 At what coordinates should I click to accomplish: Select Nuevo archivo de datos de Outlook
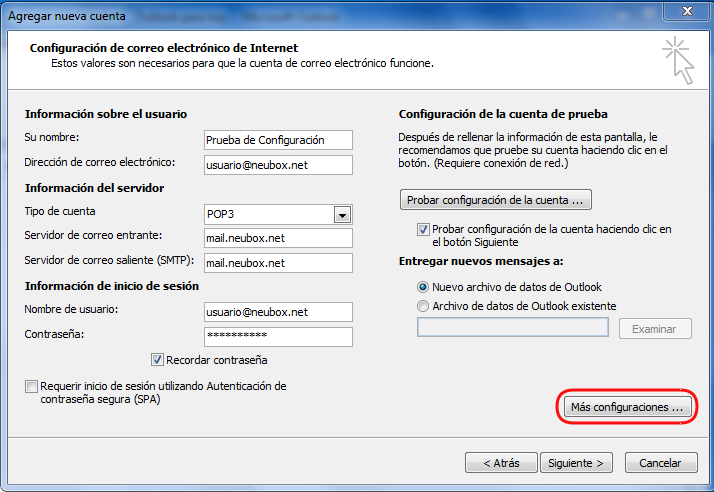pos(423,287)
